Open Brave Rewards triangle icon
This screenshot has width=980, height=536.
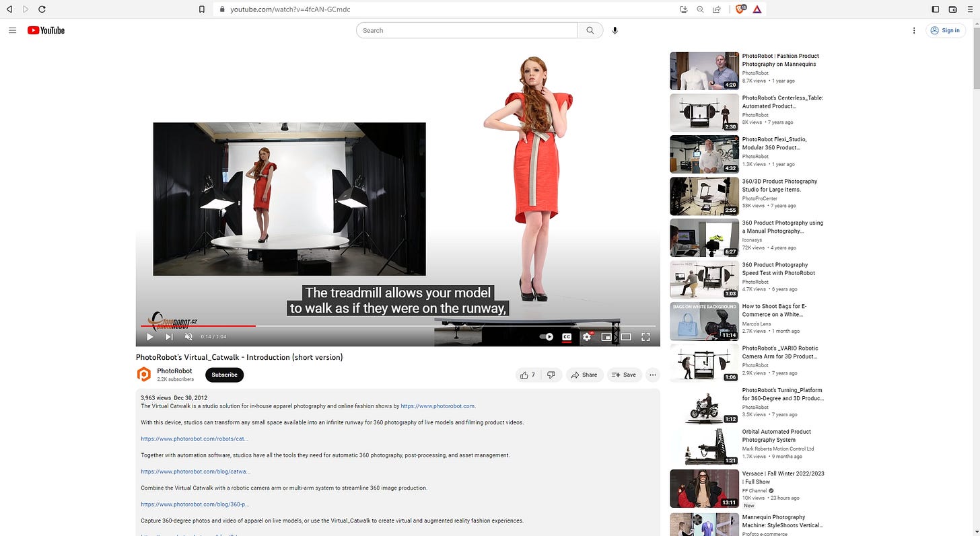757,9
